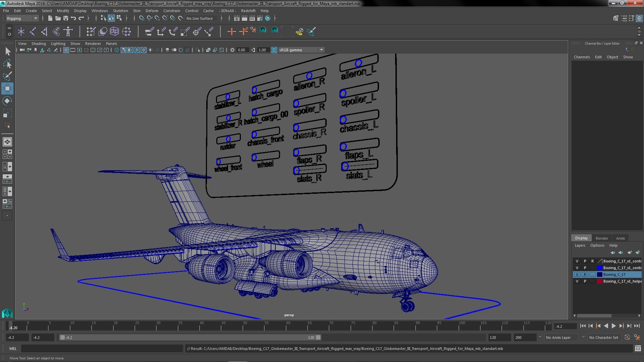This screenshot has width=644, height=362.
Task: Switch to the Render layer tab
Action: (x=602, y=238)
